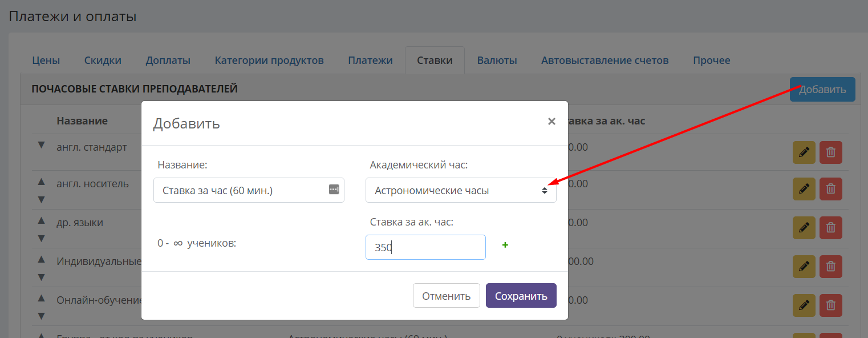Click the Отменить button

pyautogui.click(x=447, y=296)
